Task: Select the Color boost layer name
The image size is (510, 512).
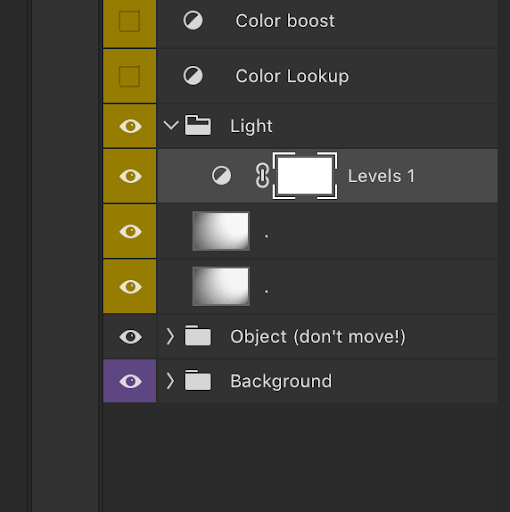Action: coord(285,21)
